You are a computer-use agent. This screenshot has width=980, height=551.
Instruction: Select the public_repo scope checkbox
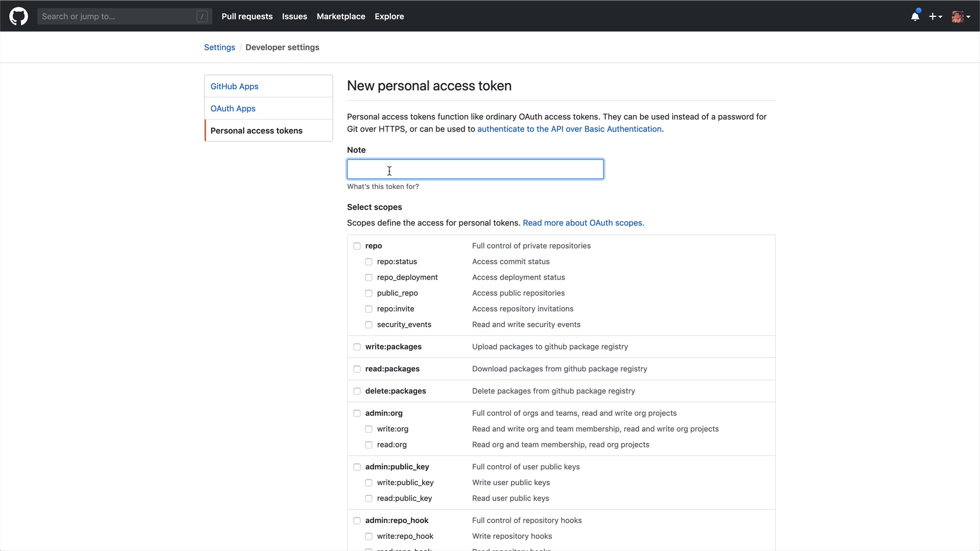pyautogui.click(x=369, y=293)
